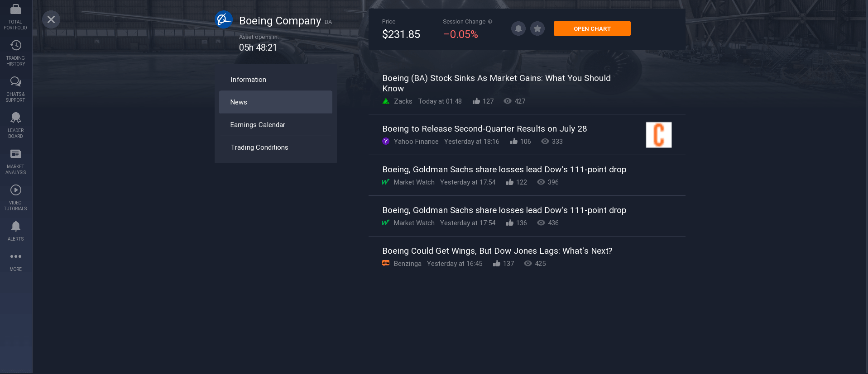This screenshot has width=868, height=374.
Task: Click the Yahoo Finance article thumbnail image
Action: [658, 135]
